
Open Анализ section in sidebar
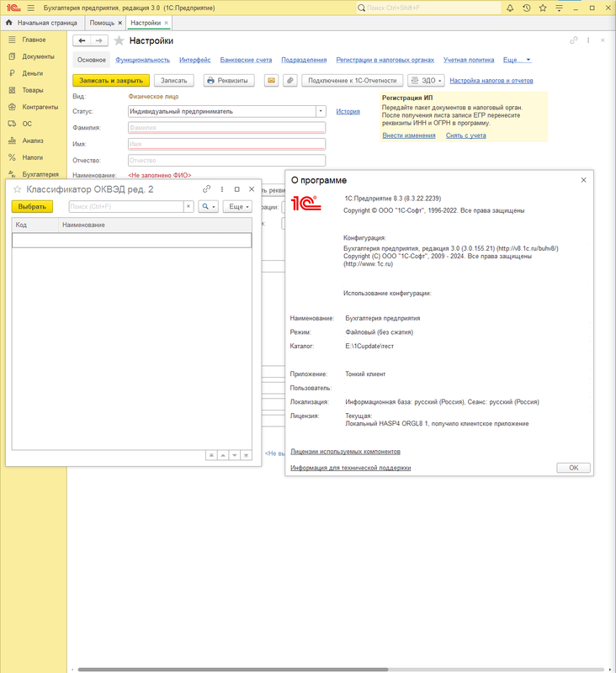point(33,140)
